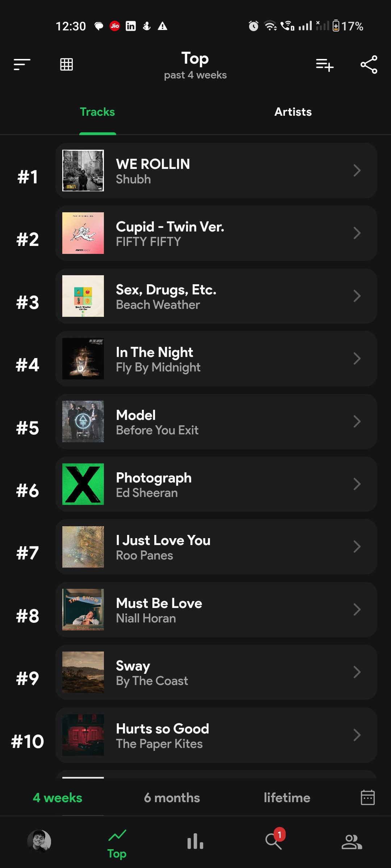391x868 pixels.
Task: Select the 4 weeks time range
Action: [x=58, y=797]
